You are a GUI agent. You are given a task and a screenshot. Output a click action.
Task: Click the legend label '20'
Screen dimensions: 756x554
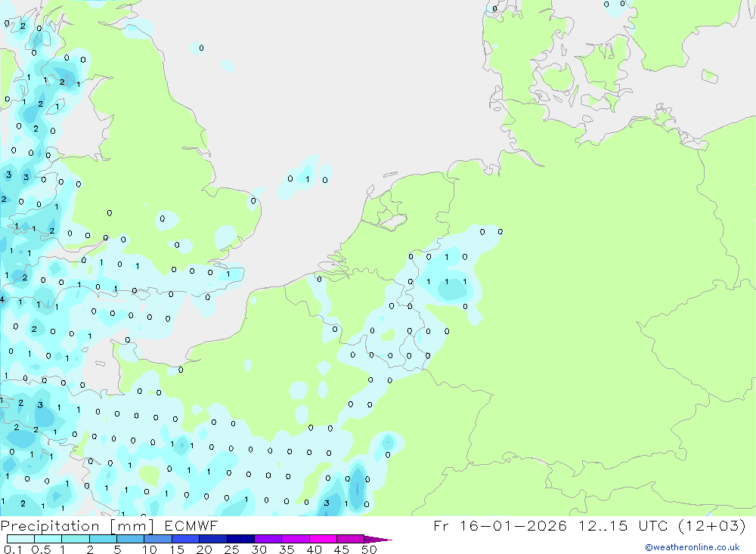pos(204,549)
